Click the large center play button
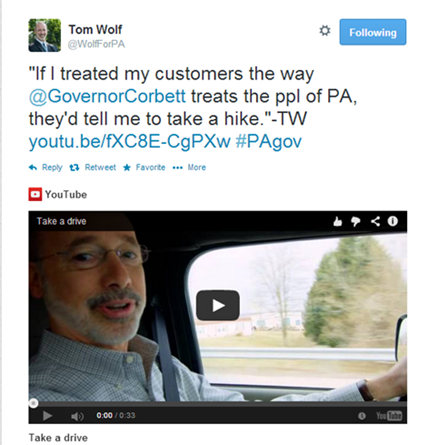The width and height of the screenshot is (429, 445). click(x=218, y=305)
